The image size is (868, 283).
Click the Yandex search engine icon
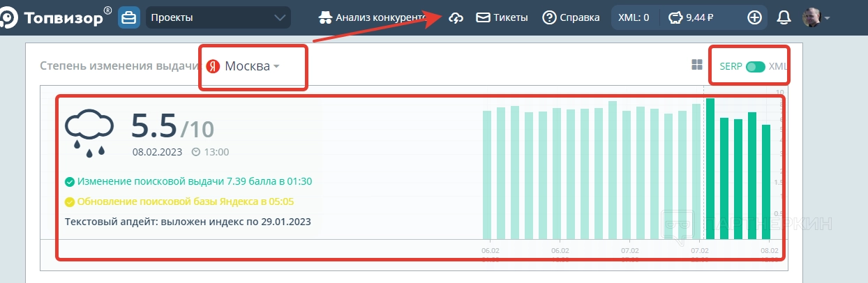click(x=213, y=66)
